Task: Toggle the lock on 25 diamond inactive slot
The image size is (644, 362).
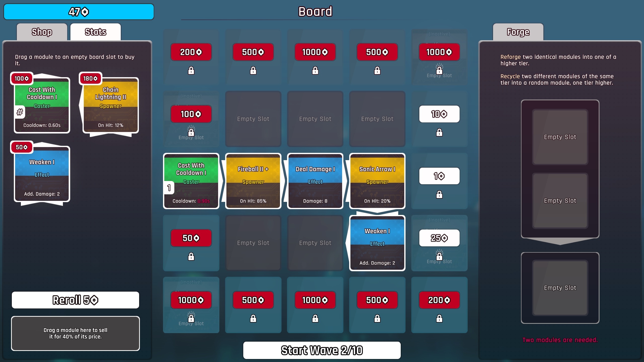Action: (x=439, y=256)
